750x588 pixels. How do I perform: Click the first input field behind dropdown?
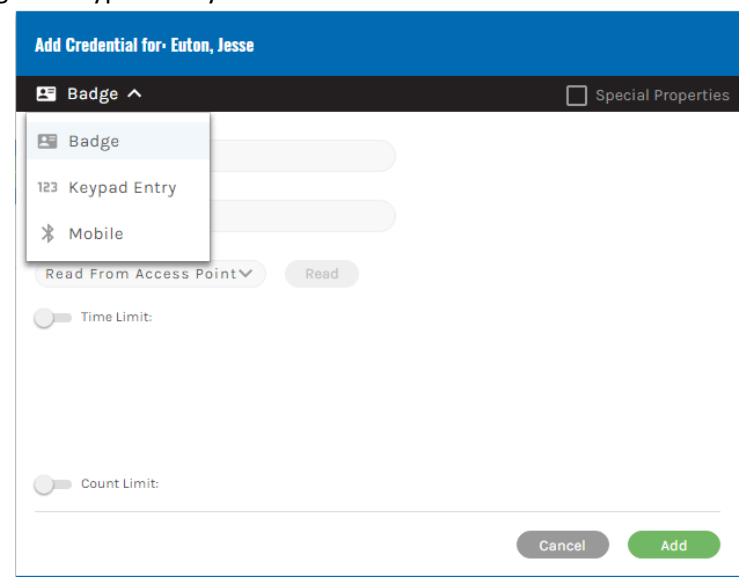[x=302, y=155]
